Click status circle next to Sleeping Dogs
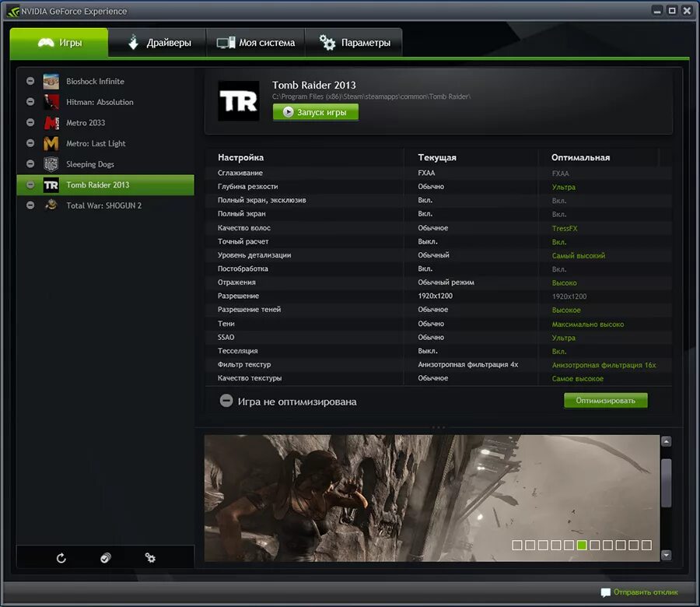Image resolution: width=700 pixels, height=607 pixels. pos(30,164)
